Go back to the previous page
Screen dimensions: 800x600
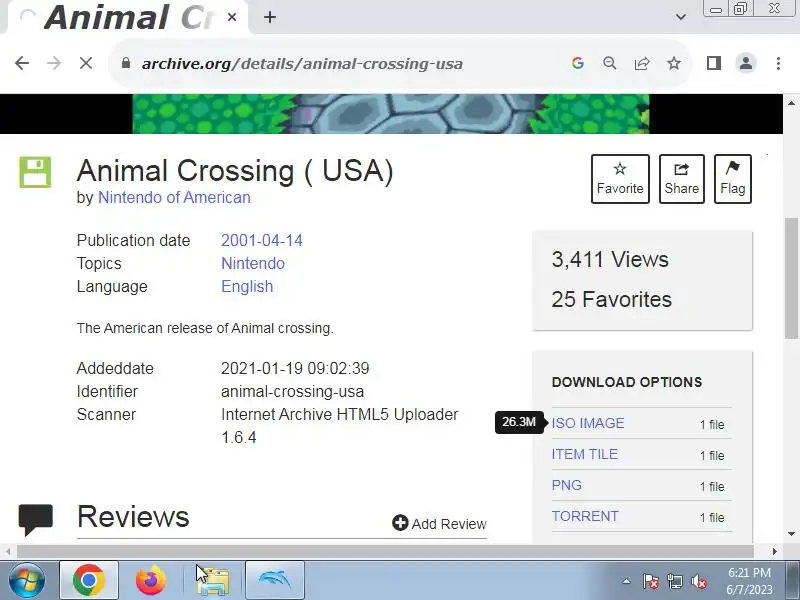pyautogui.click(x=22, y=63)
